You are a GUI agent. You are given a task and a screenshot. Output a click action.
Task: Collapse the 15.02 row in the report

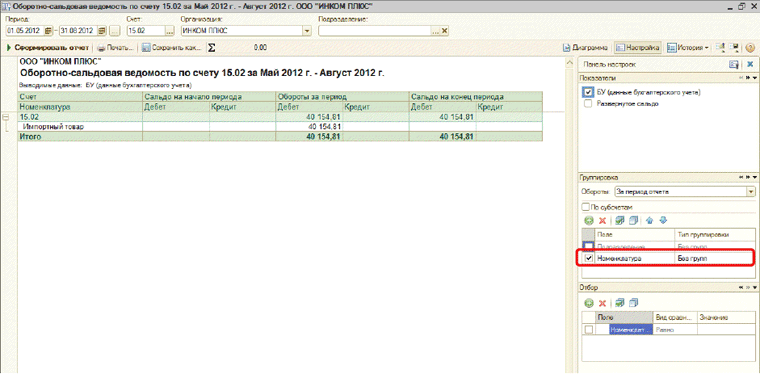point(5,117)
